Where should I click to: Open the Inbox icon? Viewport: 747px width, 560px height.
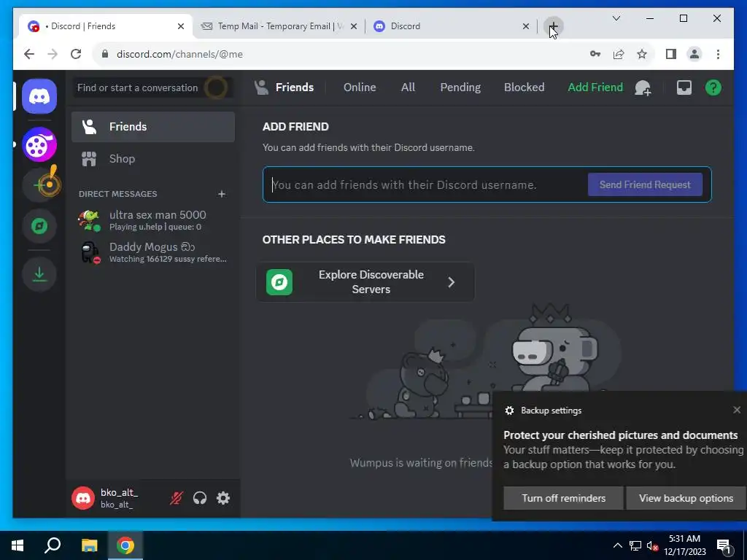[x=684, y=87]
